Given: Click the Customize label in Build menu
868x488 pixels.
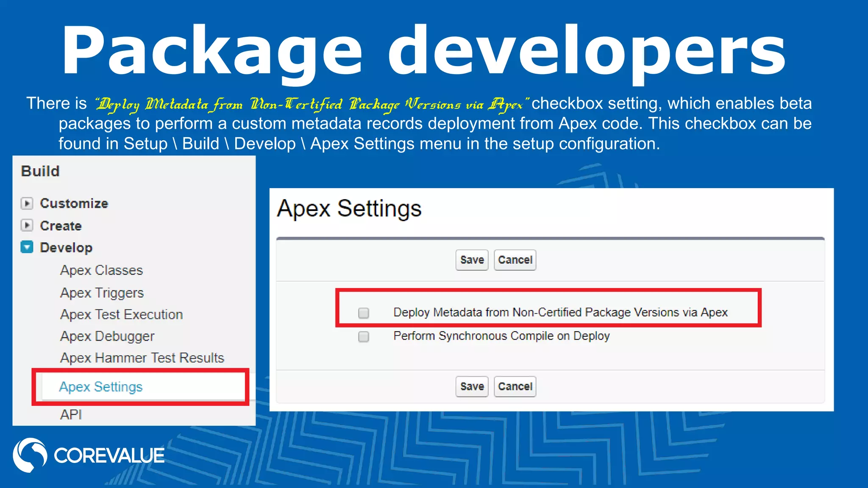Looking at the screenshot, I should coord(74,203).
